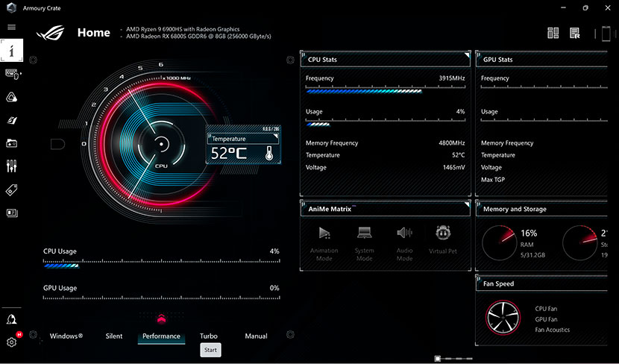Click the Max TGP label
This screenshot has height=364, width=619.
(493, 180)
